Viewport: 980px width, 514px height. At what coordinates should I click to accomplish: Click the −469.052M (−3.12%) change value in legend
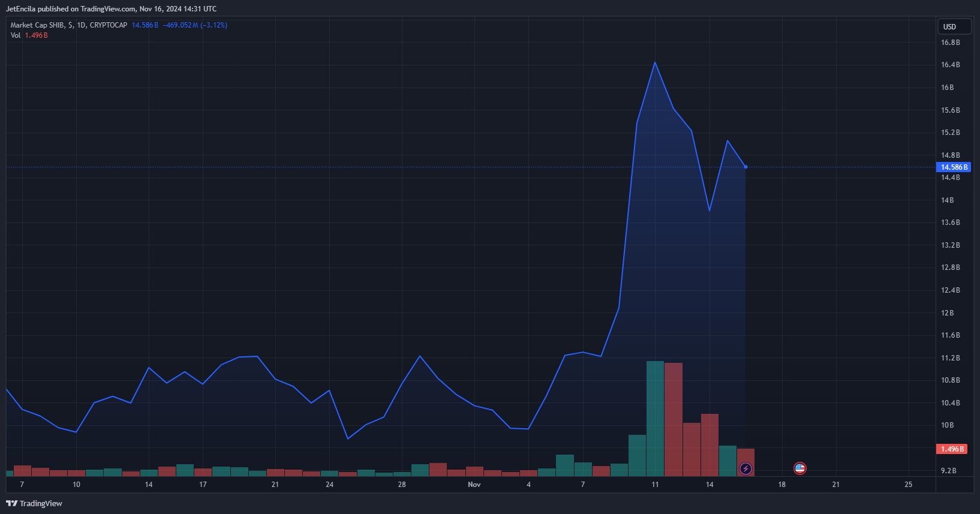click(195, 25)
